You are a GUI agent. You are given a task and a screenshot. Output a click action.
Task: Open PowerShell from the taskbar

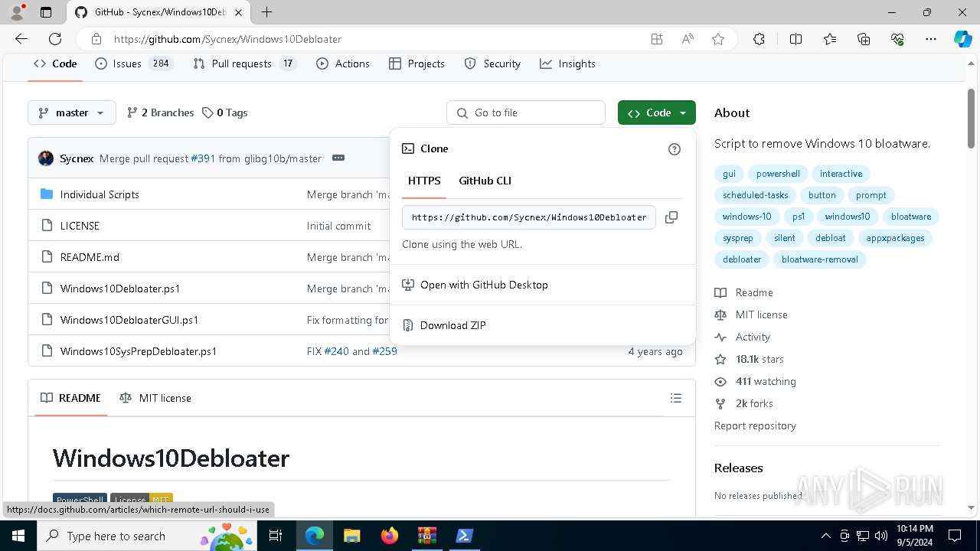[x=464, y=536]
